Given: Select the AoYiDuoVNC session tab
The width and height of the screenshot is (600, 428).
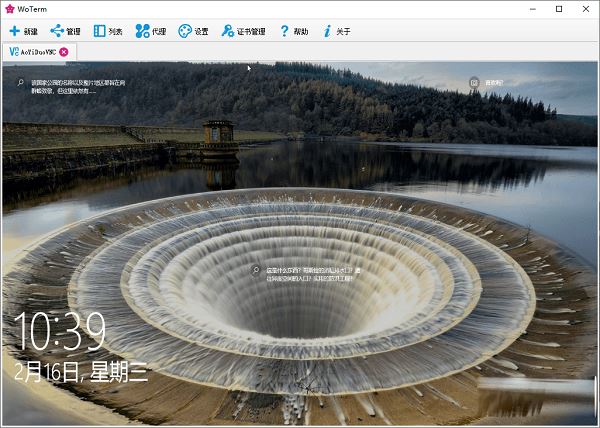Looking at the screenshot, I should pyautogui.click(x=39, y=52).
